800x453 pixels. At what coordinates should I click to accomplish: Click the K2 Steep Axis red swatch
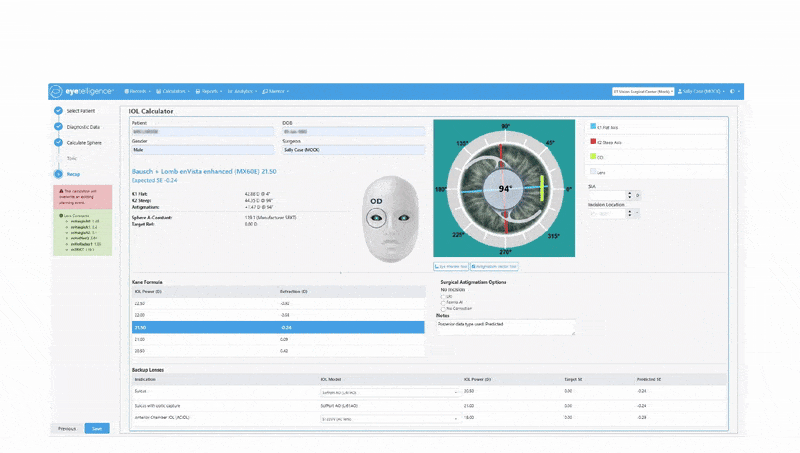click(x=594, y=142)
